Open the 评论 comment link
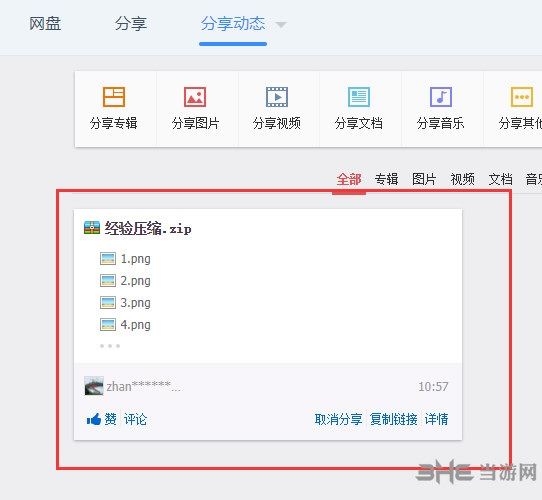542x500 pixels. pos(135,419)
